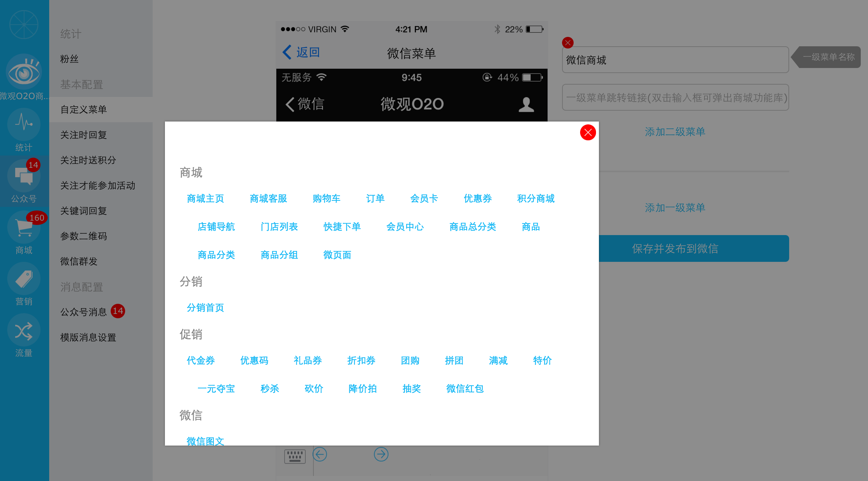Choose 商城主页 link
This screenshot has height=481, width=868.
pos(205,199)
